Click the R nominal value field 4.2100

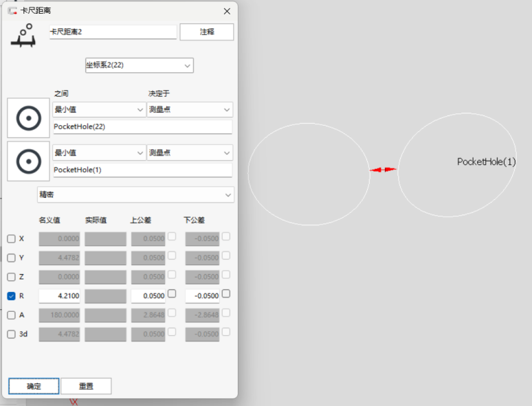[x=60, y=296]
